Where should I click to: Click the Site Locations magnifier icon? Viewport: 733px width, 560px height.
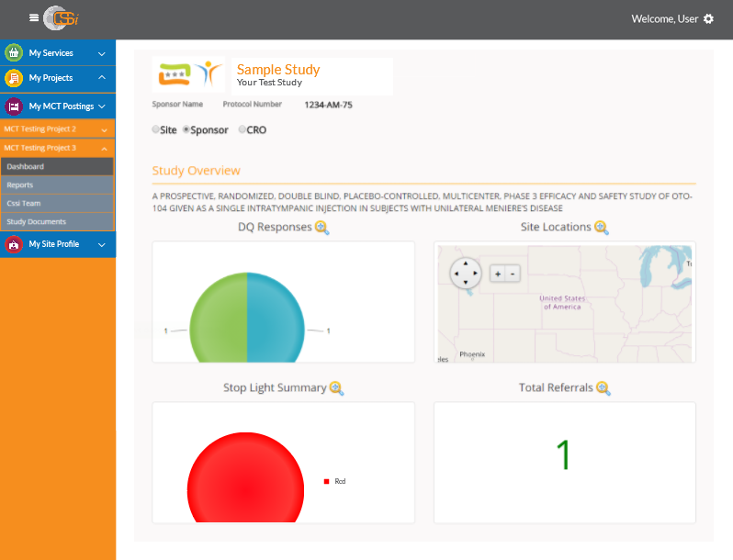(601, 228)
